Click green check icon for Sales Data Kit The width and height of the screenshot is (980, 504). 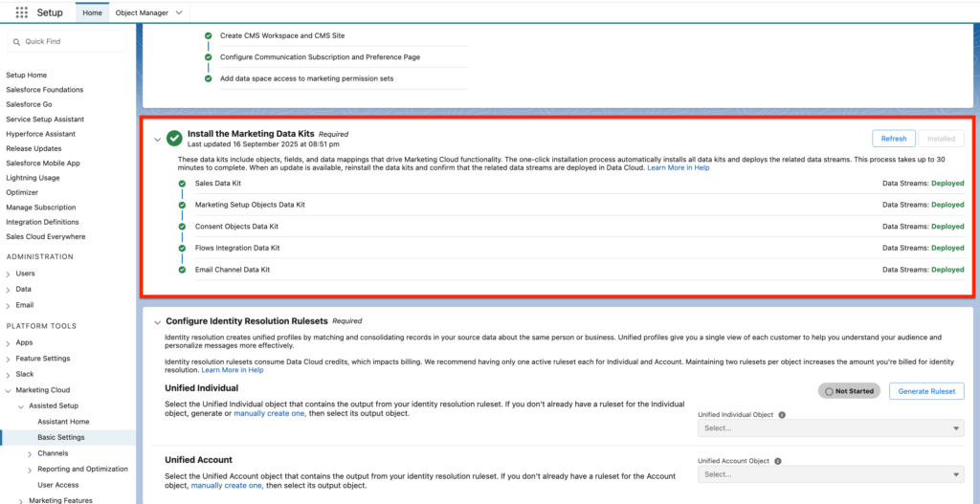tap(182, 183)
